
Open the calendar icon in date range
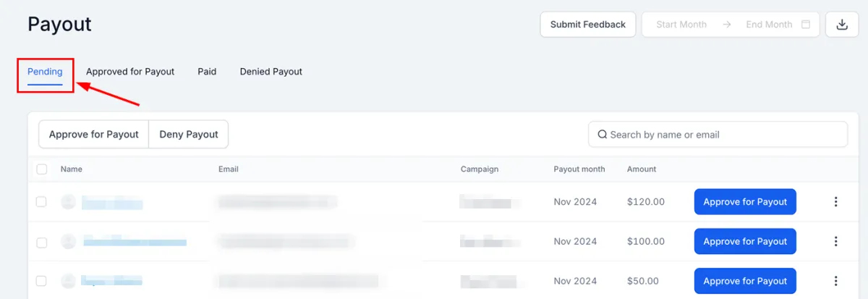point(806,25)
